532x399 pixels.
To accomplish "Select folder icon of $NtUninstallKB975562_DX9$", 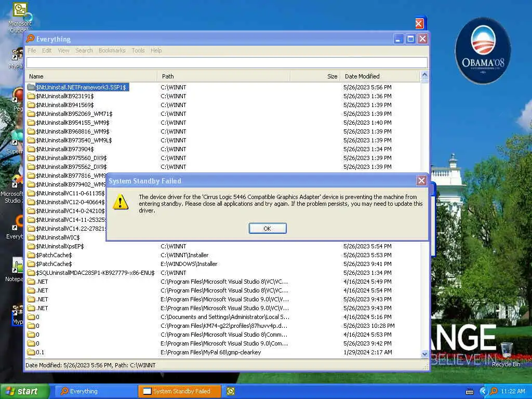I will [x=31, y=167].
